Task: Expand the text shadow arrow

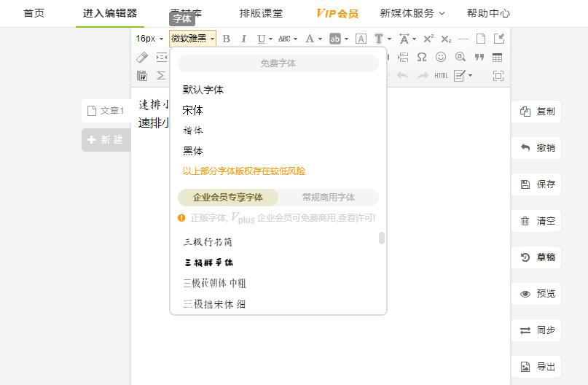Action: tap(389, 39)
